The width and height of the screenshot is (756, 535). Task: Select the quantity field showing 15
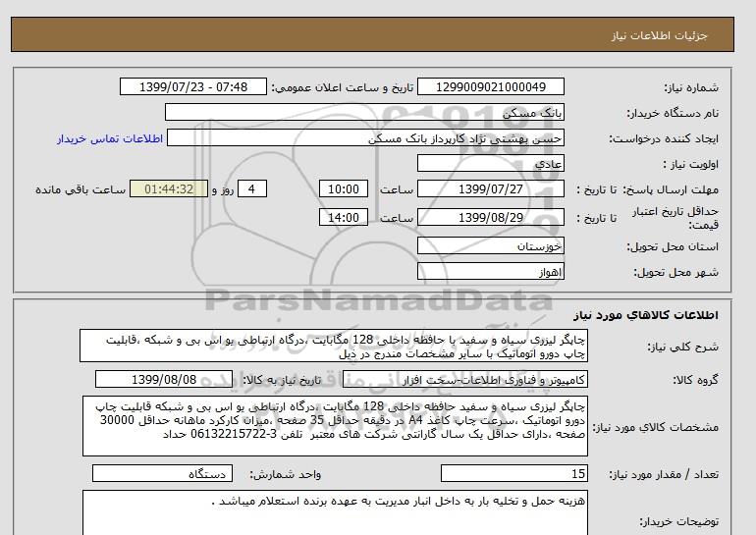pyautogui.click(x=514, y=474)
